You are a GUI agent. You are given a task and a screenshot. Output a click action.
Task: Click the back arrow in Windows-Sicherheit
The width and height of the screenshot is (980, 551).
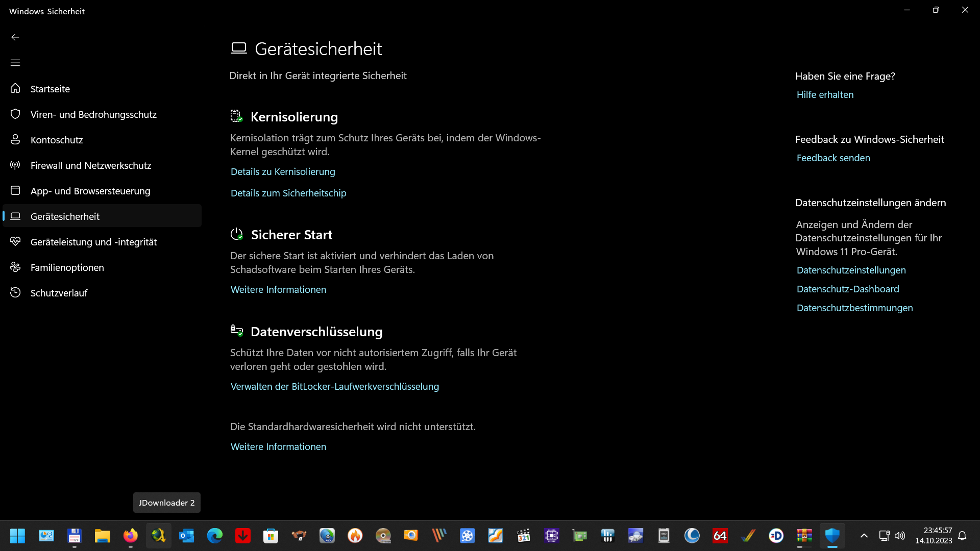pyautogui.click(x=15, y=37)
